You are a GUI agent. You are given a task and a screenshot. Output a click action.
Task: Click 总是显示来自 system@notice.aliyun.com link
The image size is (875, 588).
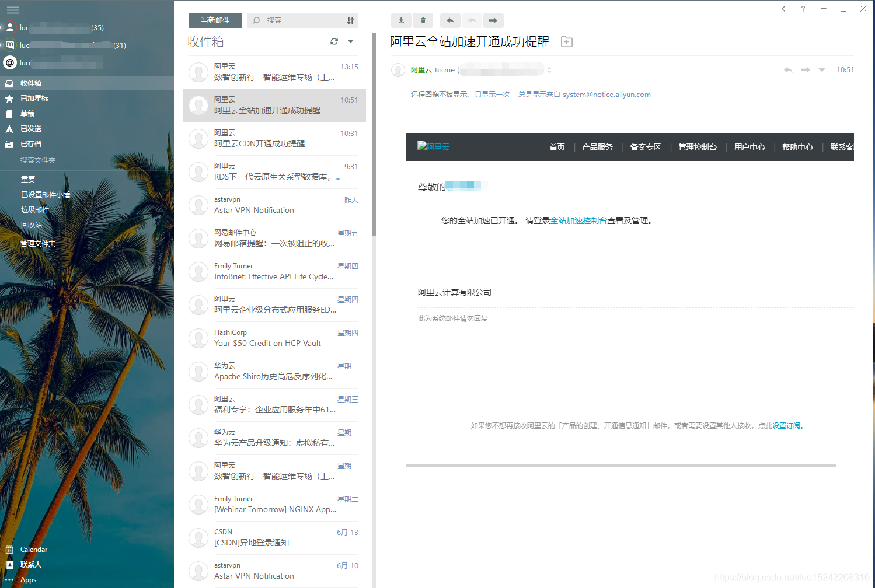(584, 94)
